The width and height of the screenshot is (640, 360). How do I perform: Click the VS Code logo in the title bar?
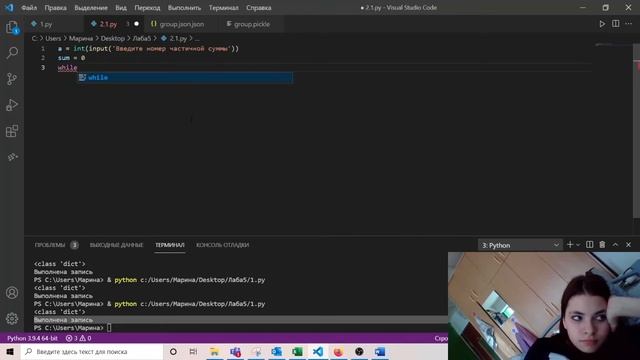pyautogui.click(x=9, y=7)
